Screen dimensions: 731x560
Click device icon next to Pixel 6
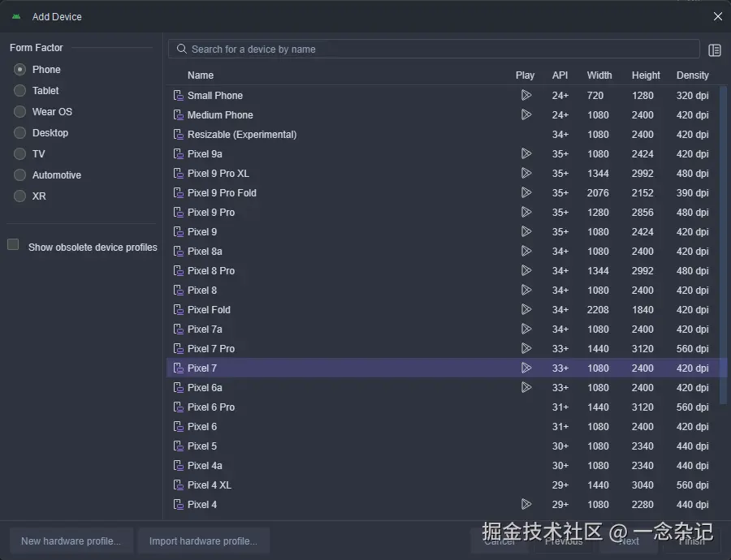[178, 426]
